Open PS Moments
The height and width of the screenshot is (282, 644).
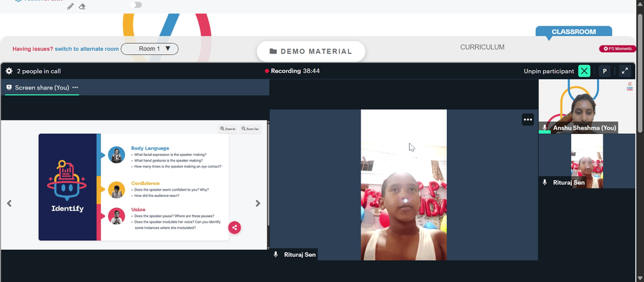tap(618, 48)
